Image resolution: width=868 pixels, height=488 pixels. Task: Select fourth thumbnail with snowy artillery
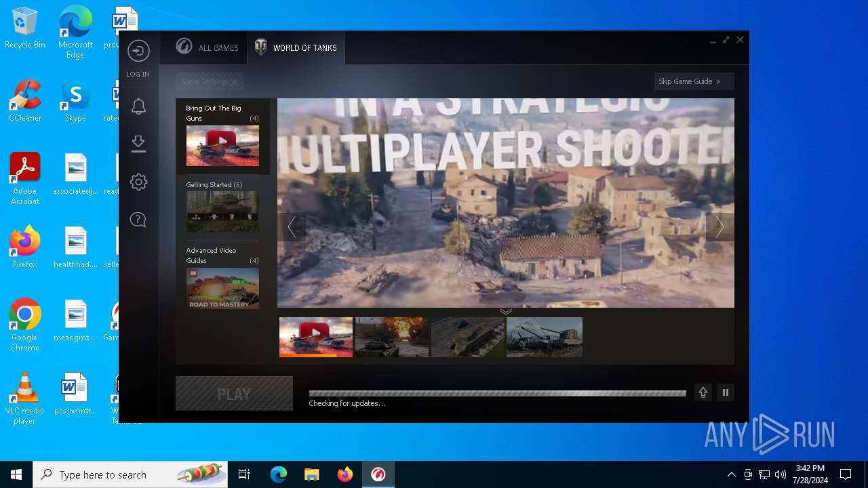tap(545, 337)
